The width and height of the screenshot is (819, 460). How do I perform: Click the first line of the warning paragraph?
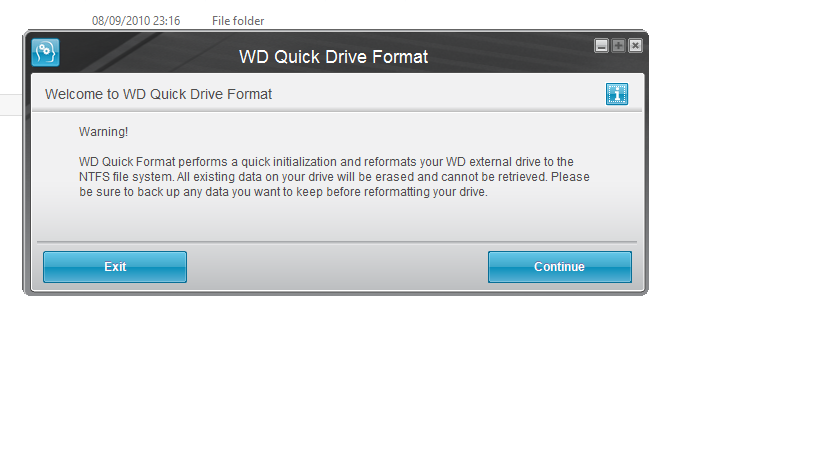(326, 162)
